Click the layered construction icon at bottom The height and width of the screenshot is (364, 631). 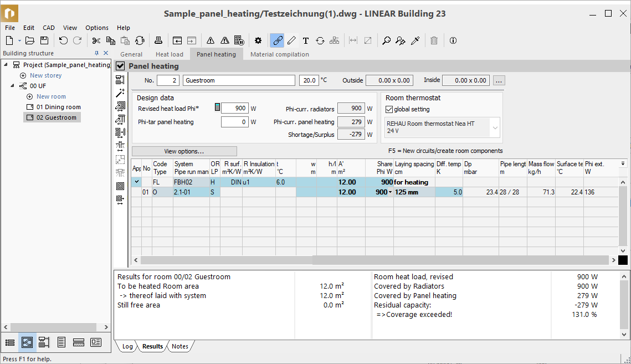pyautogui.click(x=79, y=342)
